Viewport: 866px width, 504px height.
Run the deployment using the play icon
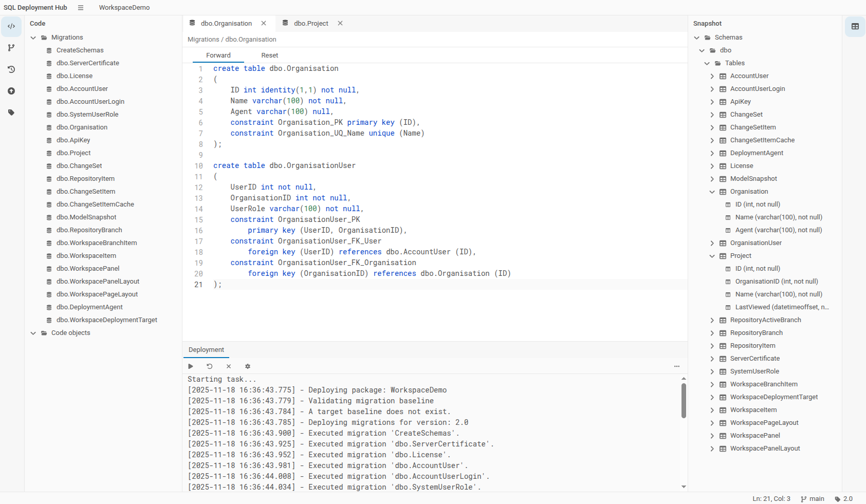(x=190, y=366)
